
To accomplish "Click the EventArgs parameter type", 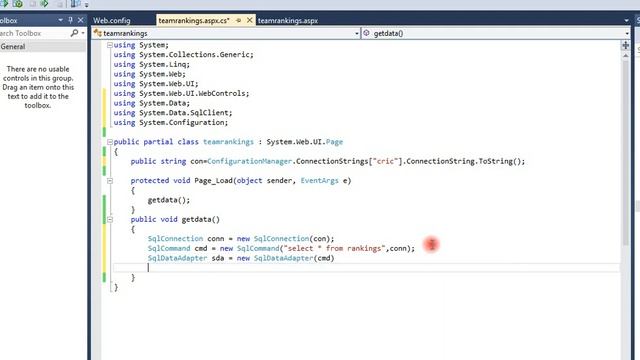I will 319,180.
